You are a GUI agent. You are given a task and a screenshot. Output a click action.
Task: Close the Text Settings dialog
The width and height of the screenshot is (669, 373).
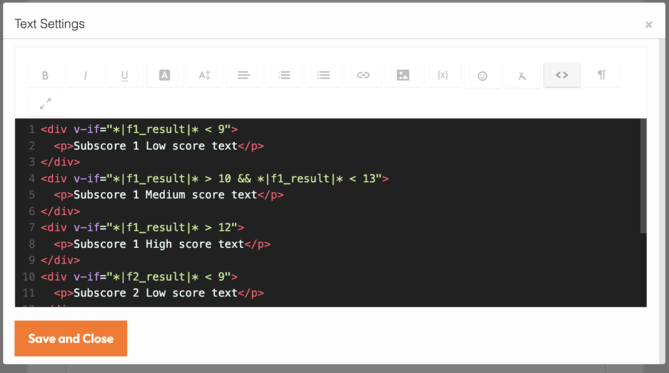pyautogui.click(x=649, y=25)
